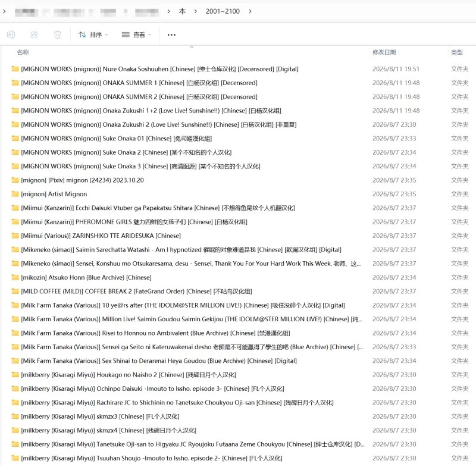The width and height of the screenshot is (476, 470).
Task: Select the 2001~2100 breadcrumb segment
Action: [223, 11]
